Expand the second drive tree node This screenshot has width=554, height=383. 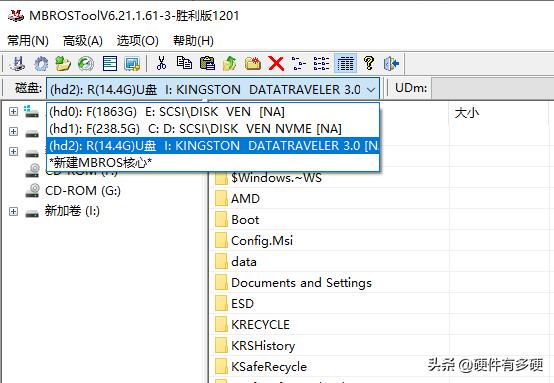coord(13,131)
